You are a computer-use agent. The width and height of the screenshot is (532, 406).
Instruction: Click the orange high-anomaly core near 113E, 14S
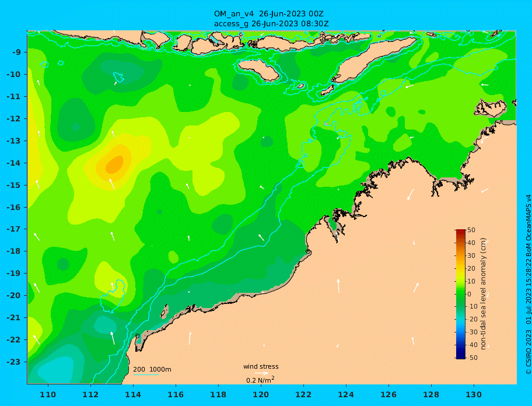[x=114, y=165]
